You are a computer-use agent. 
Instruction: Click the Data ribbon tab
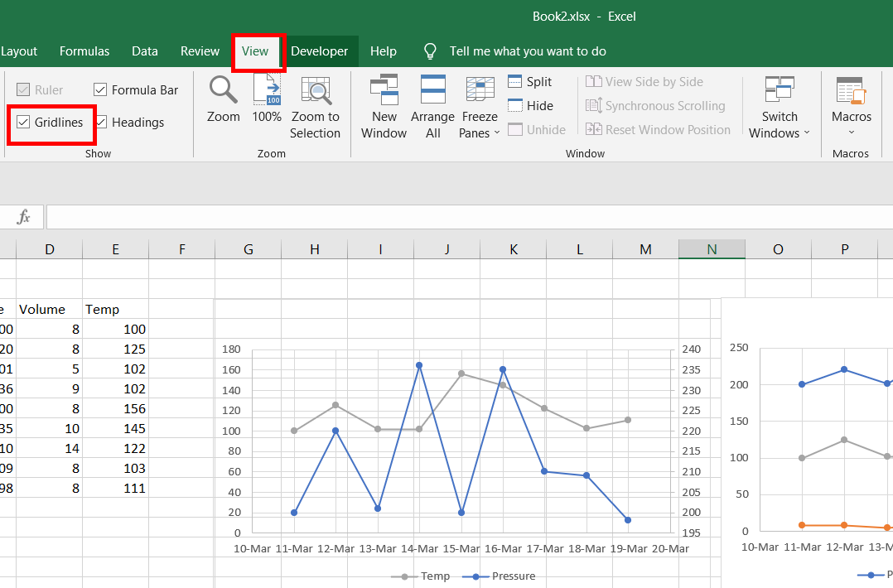point(145,51)
